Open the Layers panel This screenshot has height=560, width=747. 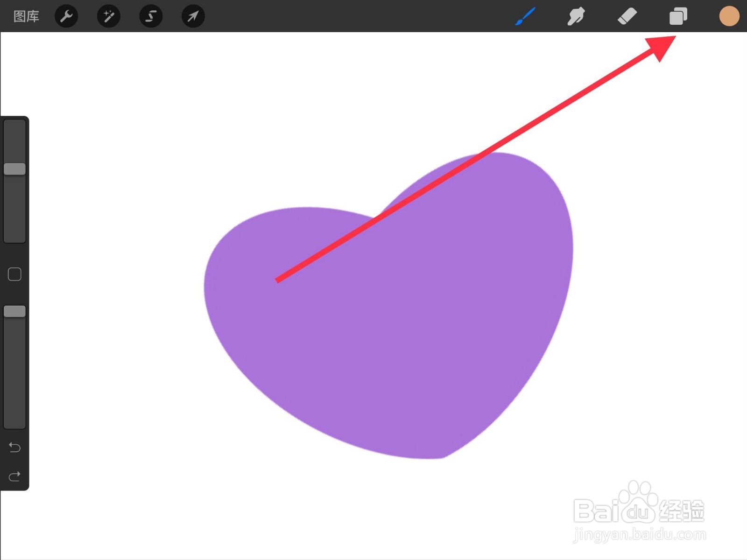[x=678, y=16]
